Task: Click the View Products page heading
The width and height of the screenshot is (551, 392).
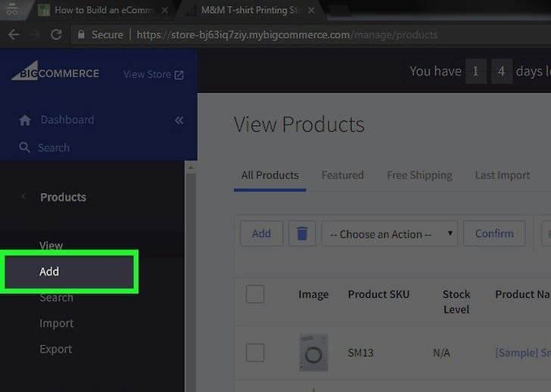Action: (x=299, y=124)
